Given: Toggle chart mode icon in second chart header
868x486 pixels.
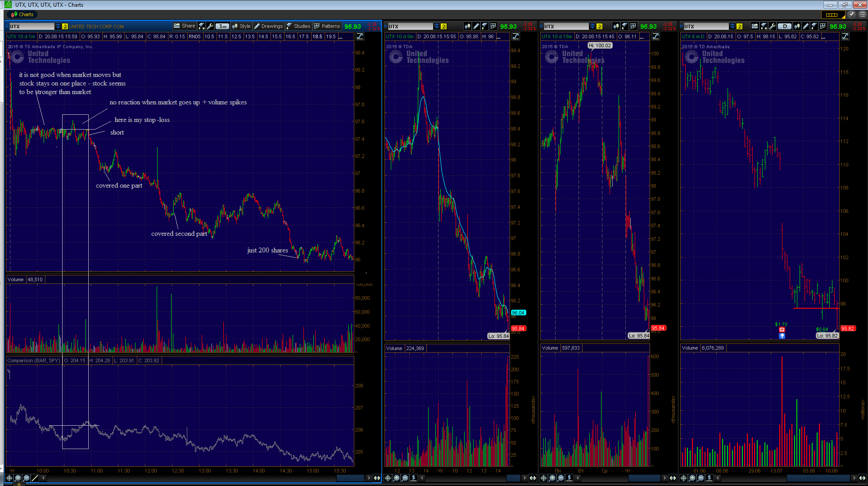Looking at the screenshot, I should point(515,36).
